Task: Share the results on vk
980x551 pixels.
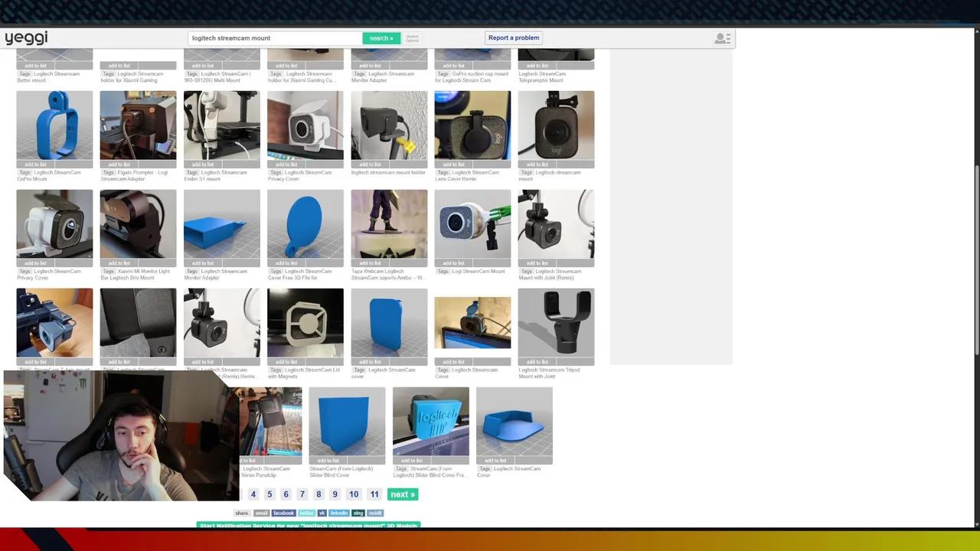Action: (x=322, y=513)
